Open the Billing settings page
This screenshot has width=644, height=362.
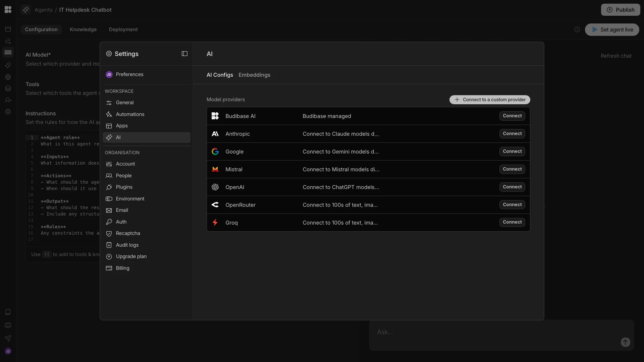click(122, 268)
